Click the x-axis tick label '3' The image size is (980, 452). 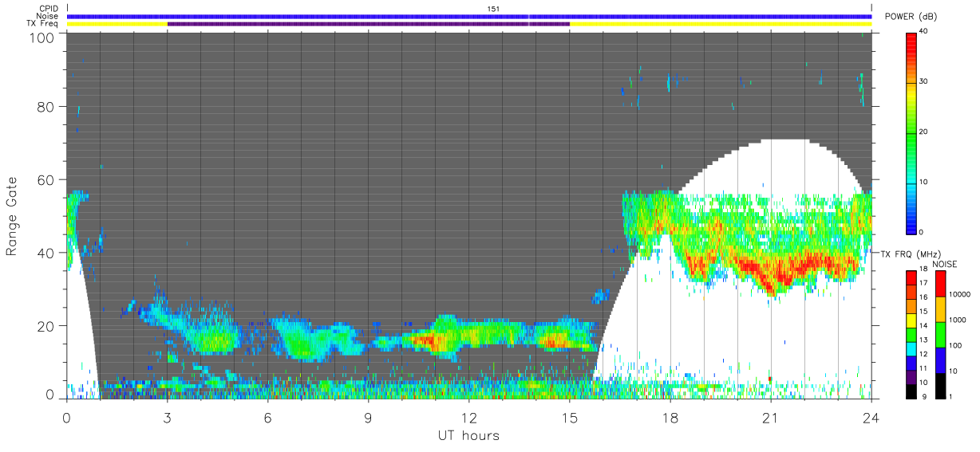[x=167, y=418]
